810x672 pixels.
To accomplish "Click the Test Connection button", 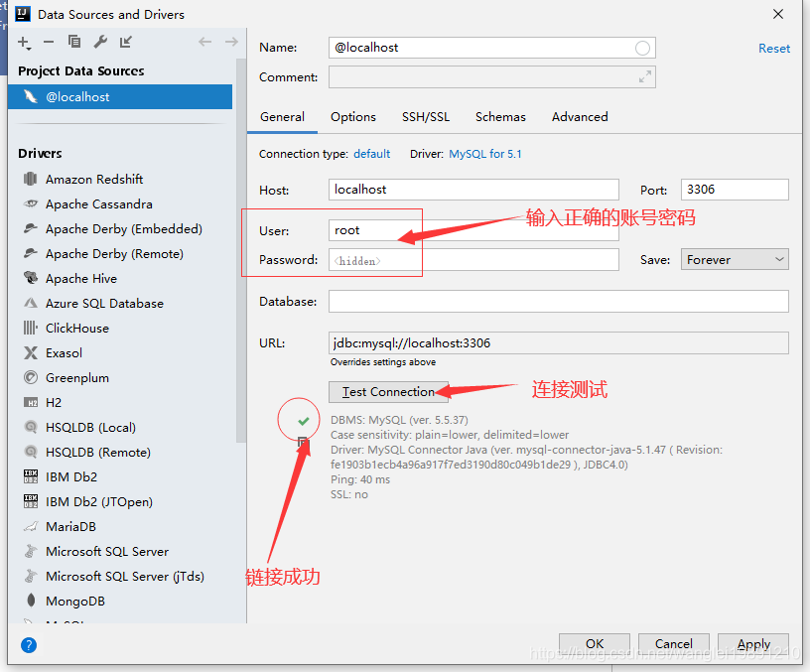I will click(x=388, y=392).
